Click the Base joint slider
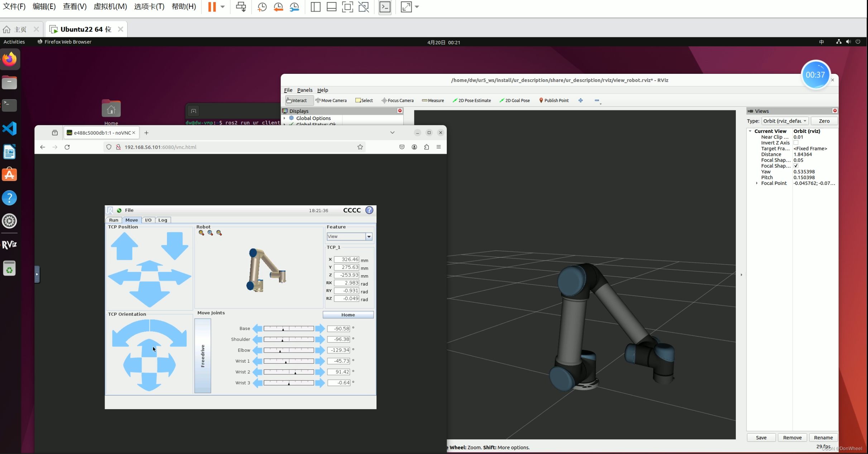The image size is (868, 454). (289, 329)
